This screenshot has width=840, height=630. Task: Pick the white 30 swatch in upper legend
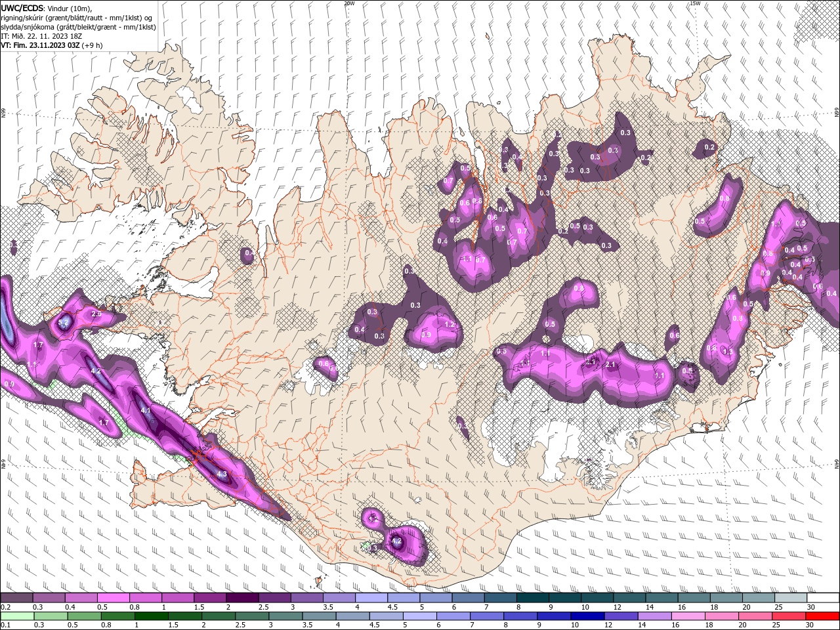pos(823,598)
